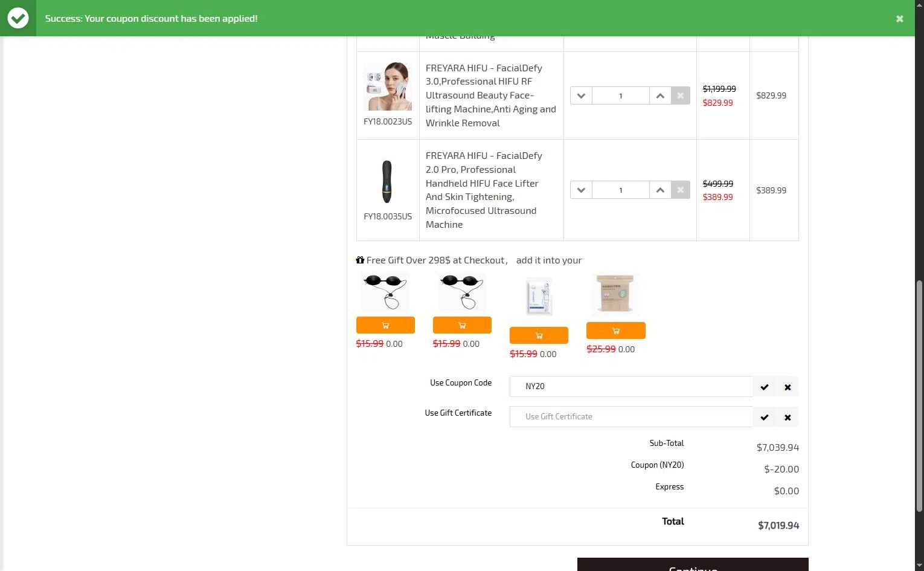Click the 'Use Gift Certificate' label
The width and height of the screenshot is (924, 571).
pos(458,413)
